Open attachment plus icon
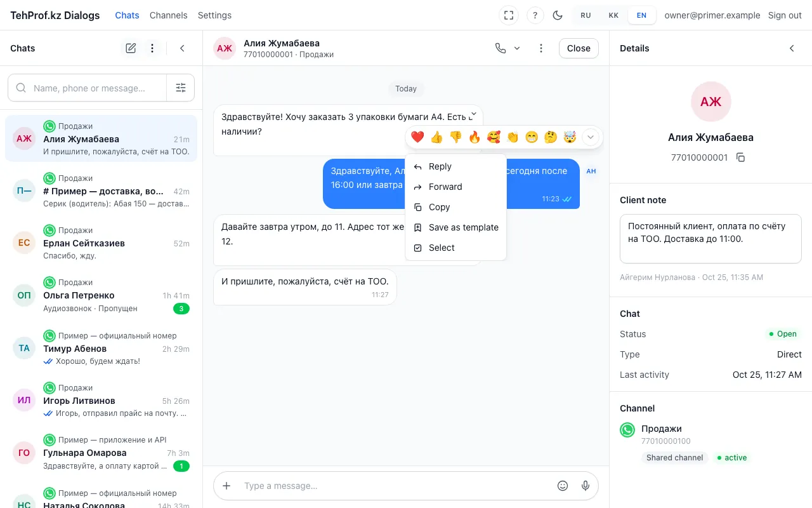Screen dimensions: 812x508 click(x=226, y=486)
